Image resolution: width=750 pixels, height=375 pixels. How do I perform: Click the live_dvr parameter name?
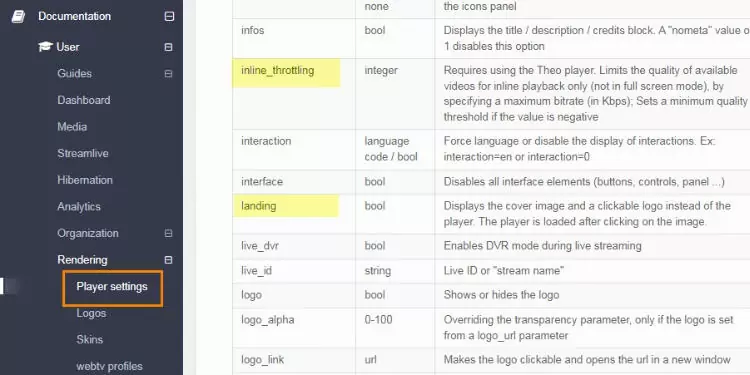260,246
